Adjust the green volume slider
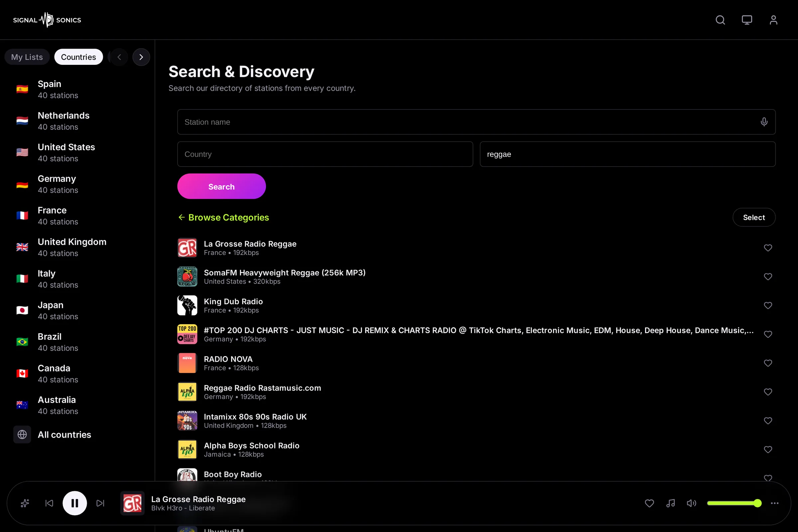798x532 pixels. (x=734, y=503)
